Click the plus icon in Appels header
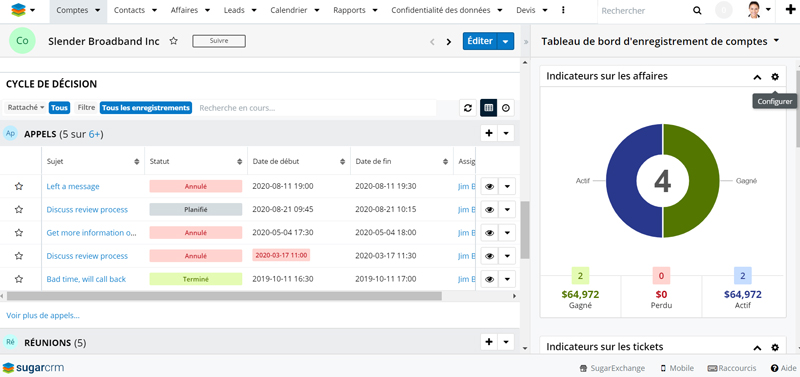Screen dimensions: 800x377 489,133
